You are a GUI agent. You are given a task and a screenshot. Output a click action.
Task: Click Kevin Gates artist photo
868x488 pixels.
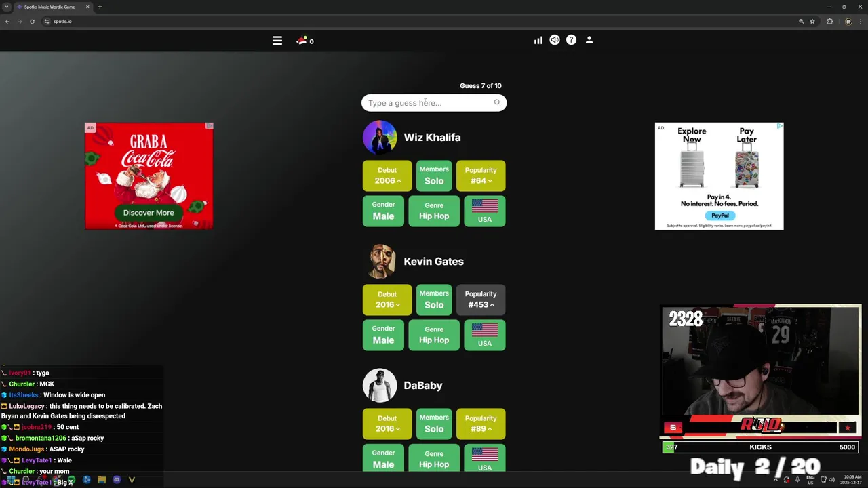coord(380,262)
